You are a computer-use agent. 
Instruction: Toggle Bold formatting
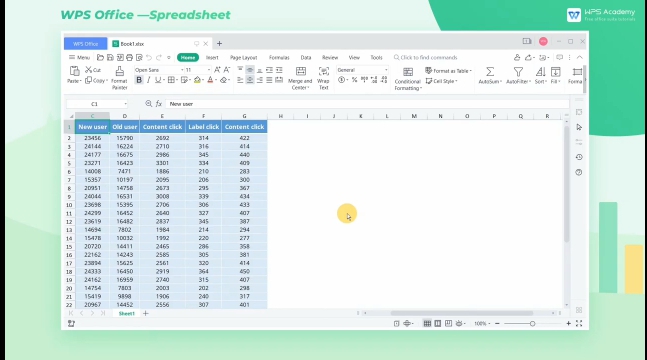click(x=139, y=80)
